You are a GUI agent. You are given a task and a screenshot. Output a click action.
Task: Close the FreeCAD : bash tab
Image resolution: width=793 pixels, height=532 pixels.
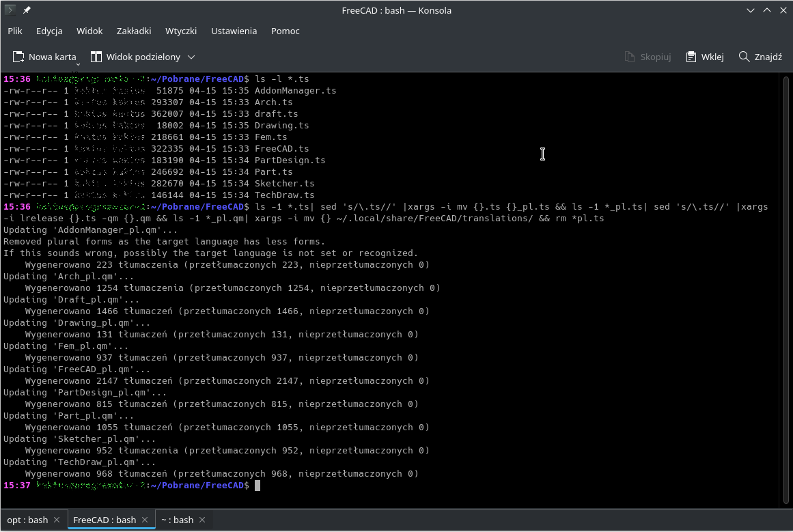click(x=145, y=520)
